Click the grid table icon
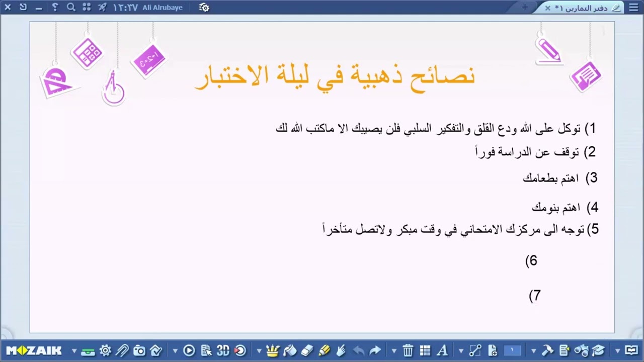The height and width of the screenshot is (362, 644). click(x=425, y=350)
